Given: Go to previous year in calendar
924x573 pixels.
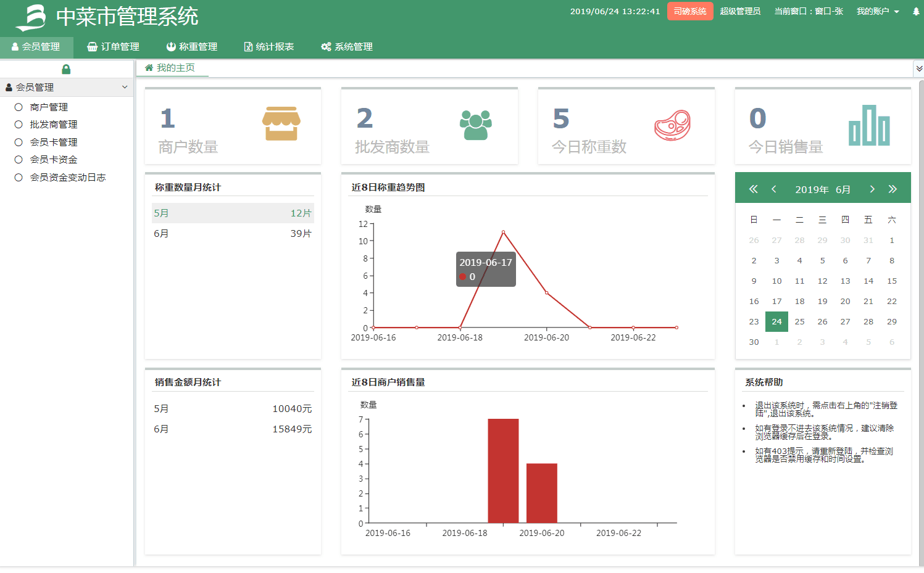Looking at the screenshot, I should [753, 189].
